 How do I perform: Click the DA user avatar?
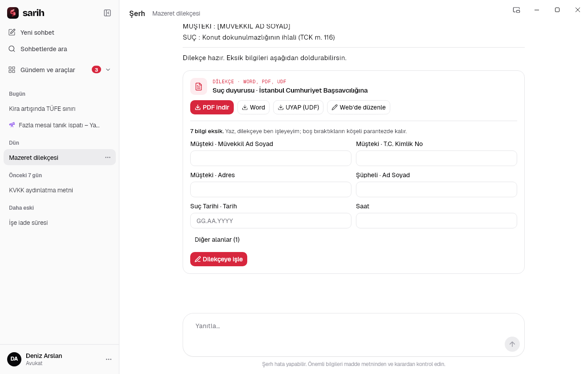tap(14, 359)
